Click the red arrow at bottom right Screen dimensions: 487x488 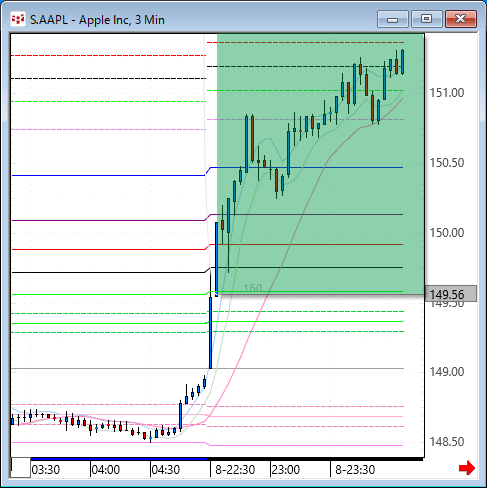coord(467,468)
